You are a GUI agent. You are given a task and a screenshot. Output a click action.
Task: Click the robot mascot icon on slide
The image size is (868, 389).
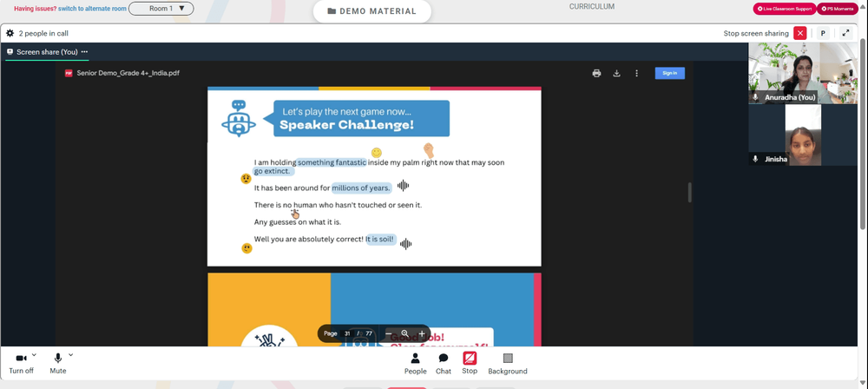tap(239, 118)
